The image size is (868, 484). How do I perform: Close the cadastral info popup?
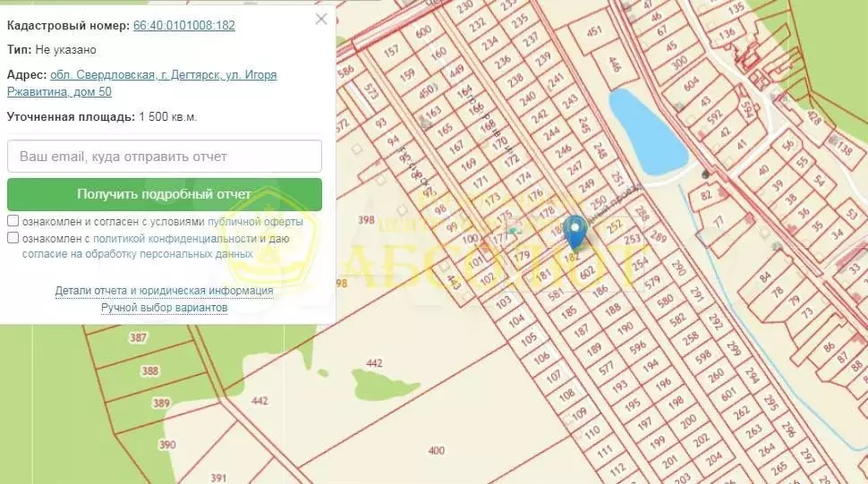321,20
